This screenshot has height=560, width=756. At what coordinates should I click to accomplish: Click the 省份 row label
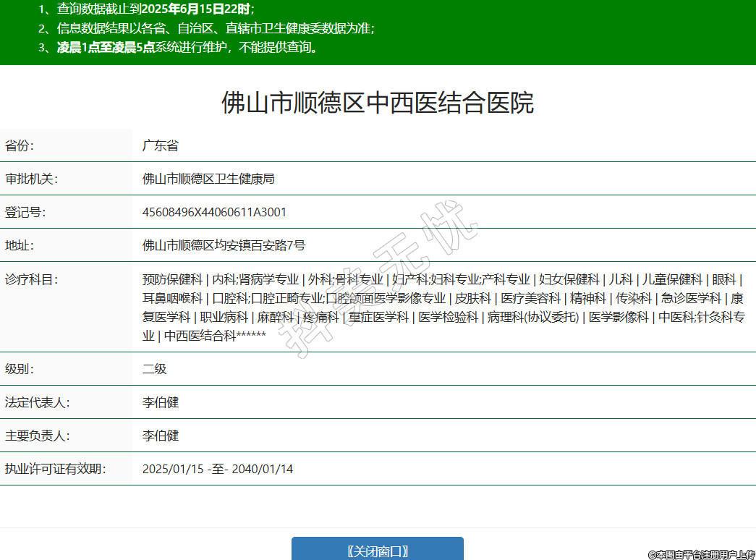[20, 145]
